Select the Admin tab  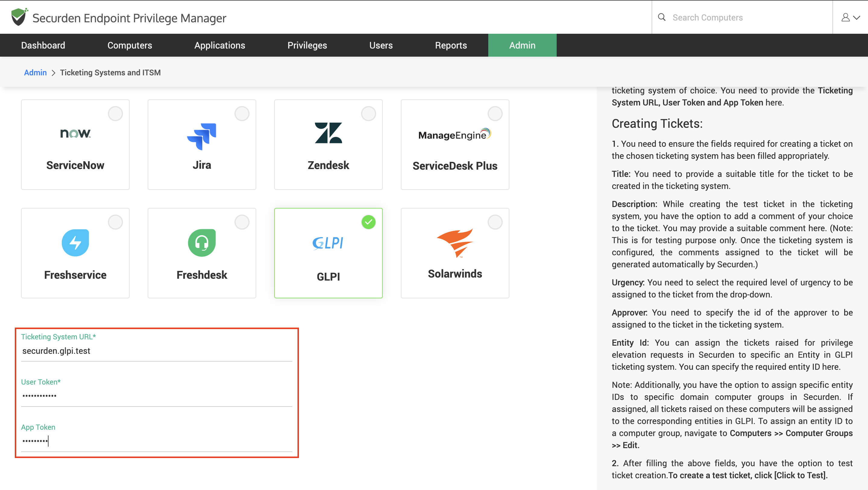pos(522,45)
